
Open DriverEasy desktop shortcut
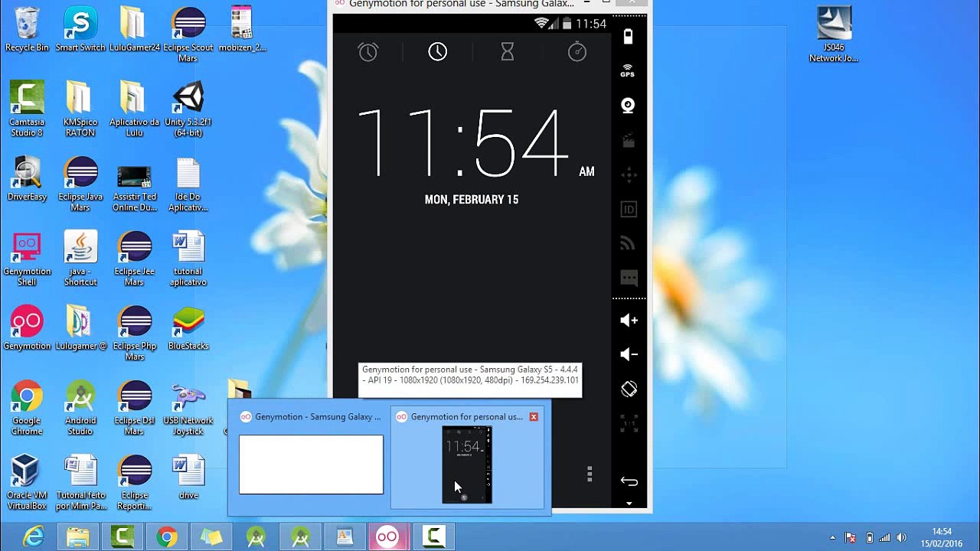click(27, 179)
